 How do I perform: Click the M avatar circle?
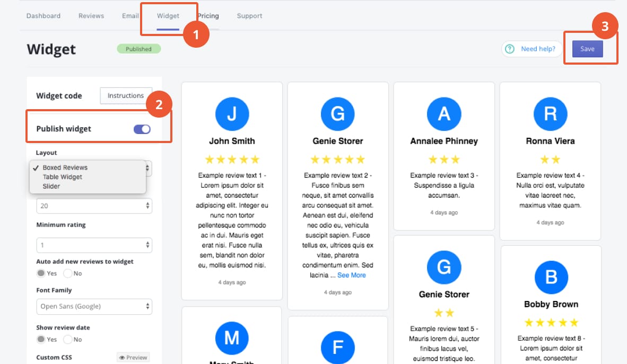click(232, 338)
